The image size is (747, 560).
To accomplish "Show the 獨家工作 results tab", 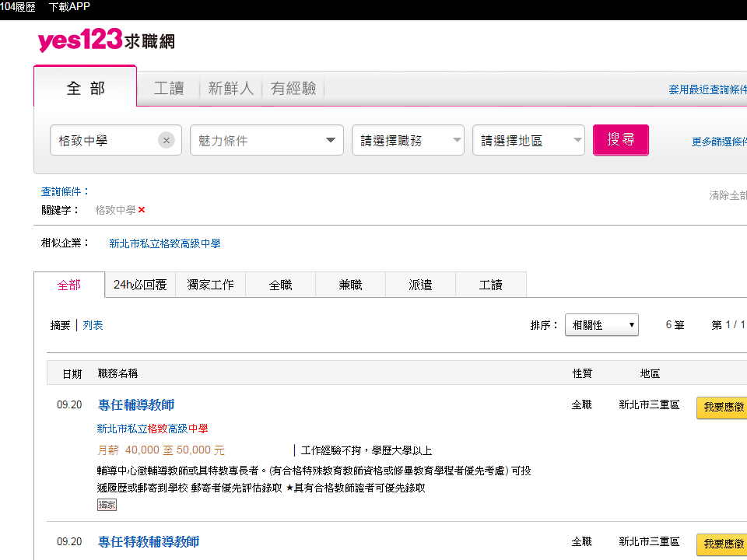I will [x=210, y=285].
